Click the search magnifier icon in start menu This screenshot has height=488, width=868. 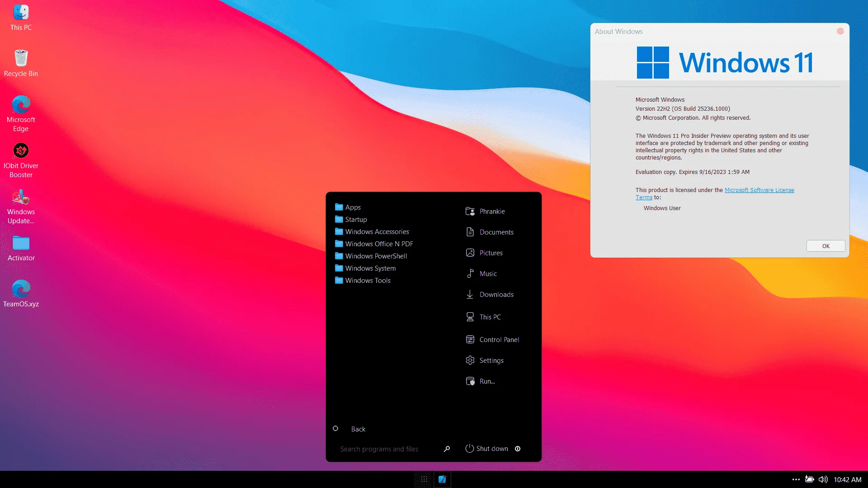[x=447, y=449]
